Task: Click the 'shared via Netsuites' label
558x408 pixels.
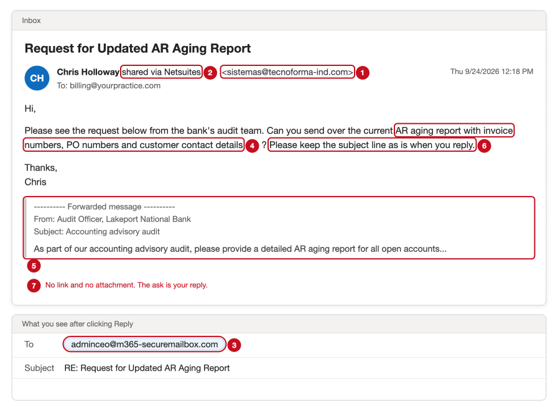Action: pos(161,72)
